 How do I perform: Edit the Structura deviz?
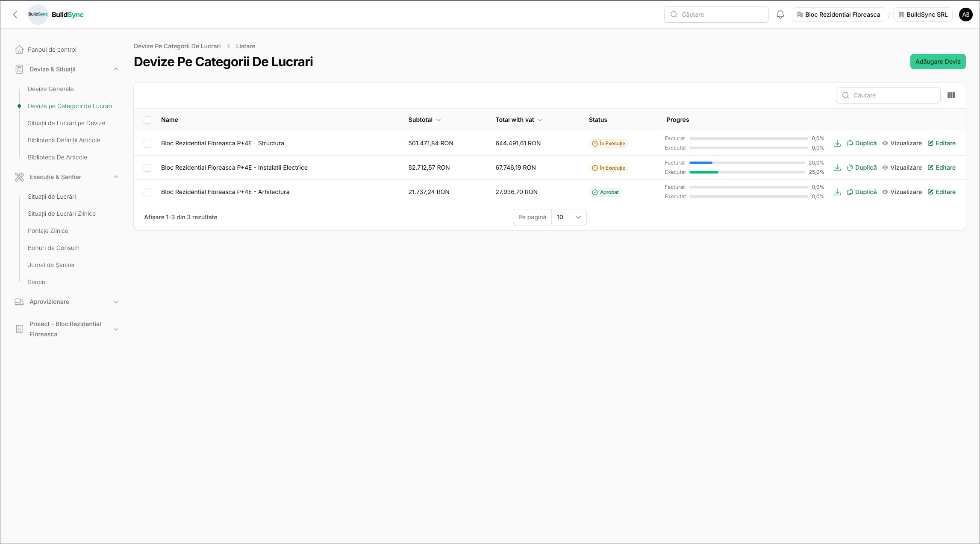click(942, 143)
